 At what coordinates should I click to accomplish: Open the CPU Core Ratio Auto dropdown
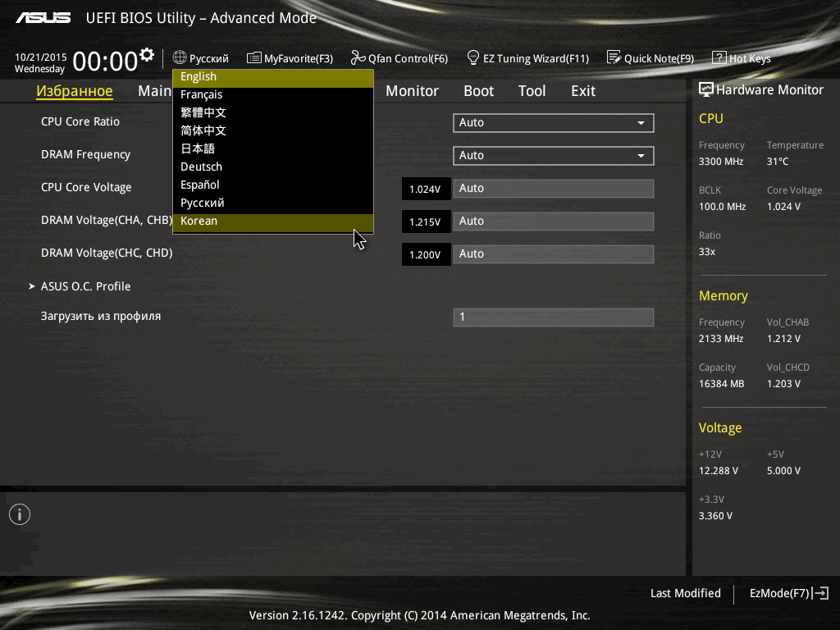click(554, 123)
